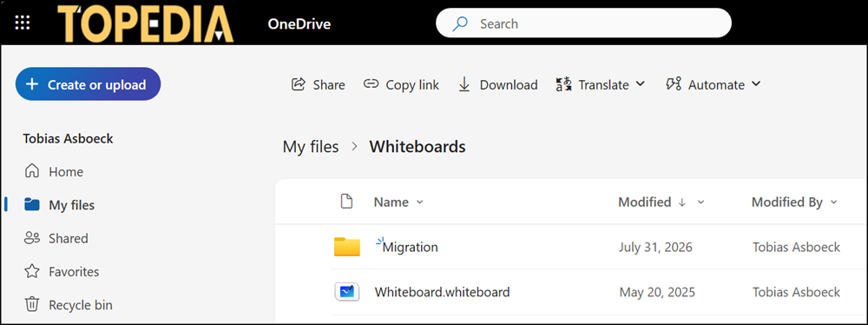Click the plus icon on Create or upload

click(32, 84)
